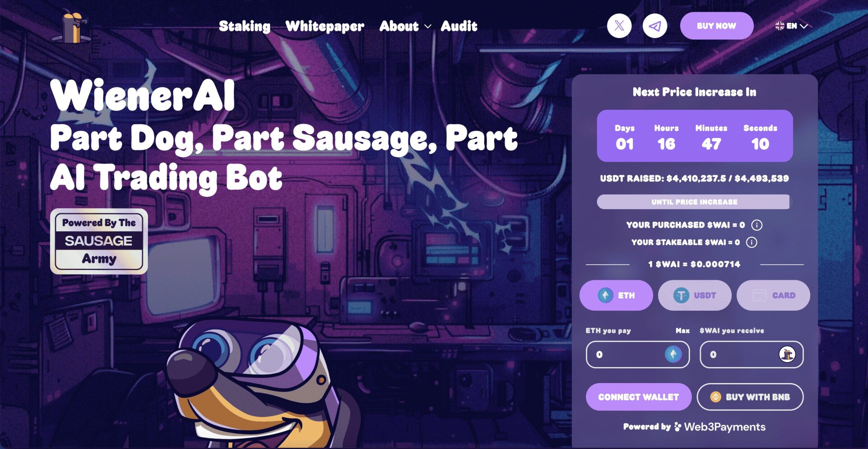Open the Whitepaper link
This screenshot has height=449, width=868.
click(x=325, y=26)
